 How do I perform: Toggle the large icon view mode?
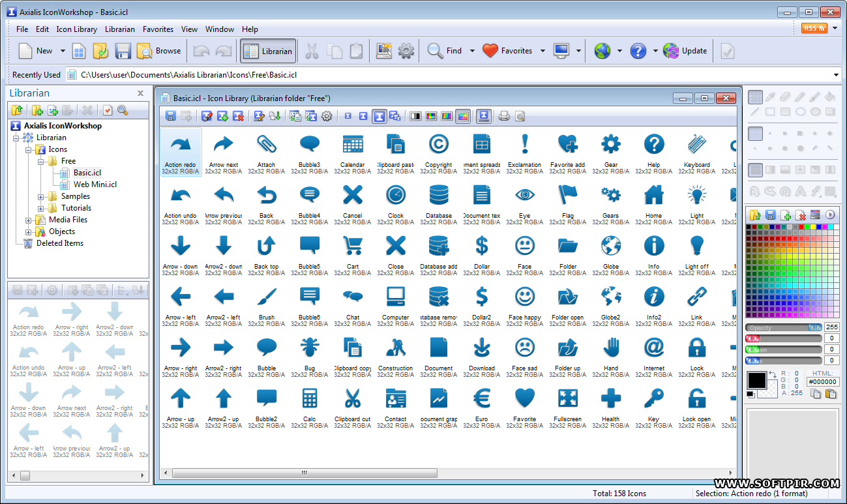tap(379, 116)
